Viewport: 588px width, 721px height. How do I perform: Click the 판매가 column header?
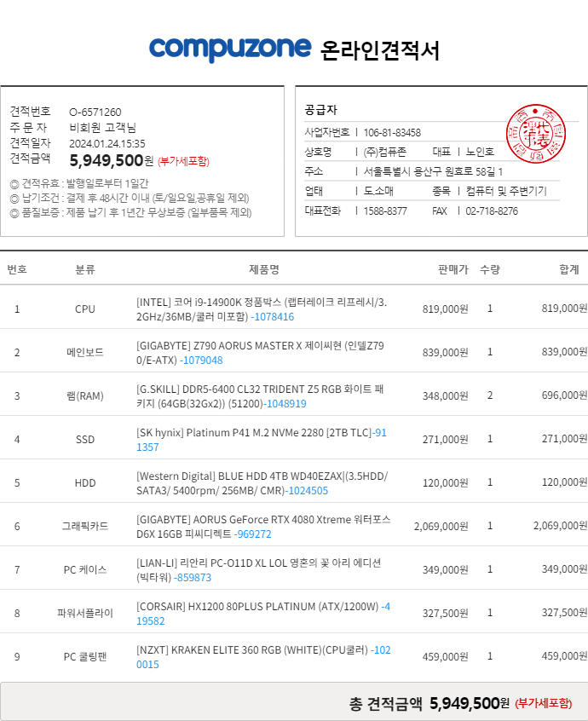pos(453,269)
